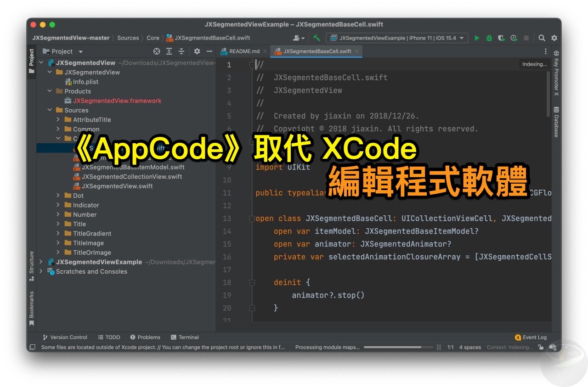Run the JXSegmentedViewExample app
The height and width of the screenshot is (387, 588).
[x=477, y=38]
